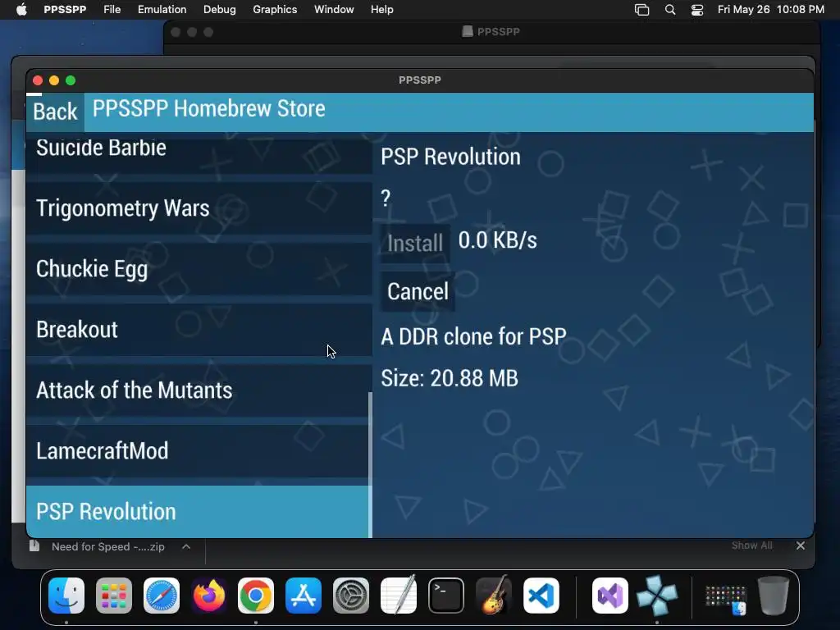This screenshot has width=840, height=630.
Task: Click the Need for Speed zip download
Action: pos(107,546)
